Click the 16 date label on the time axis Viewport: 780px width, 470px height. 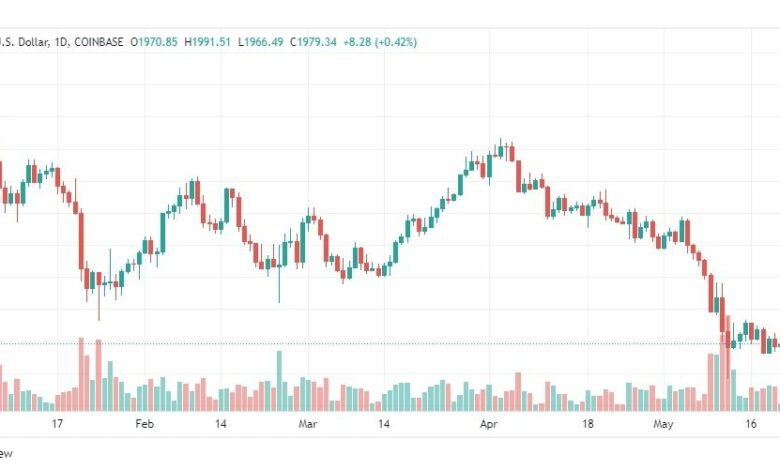coord(751,424)
